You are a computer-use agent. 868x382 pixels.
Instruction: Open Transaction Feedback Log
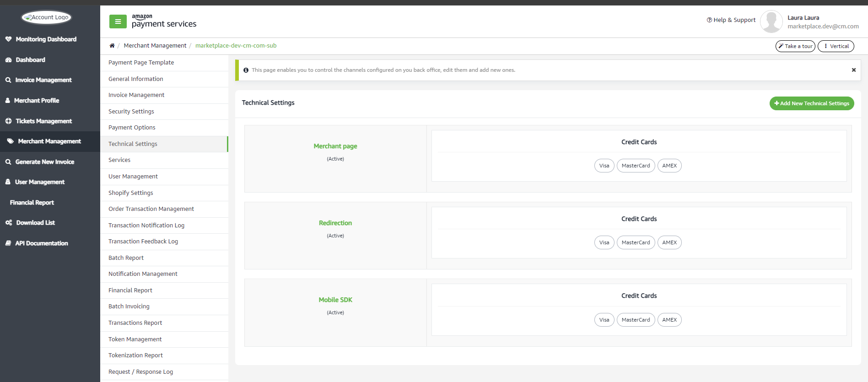164,242
